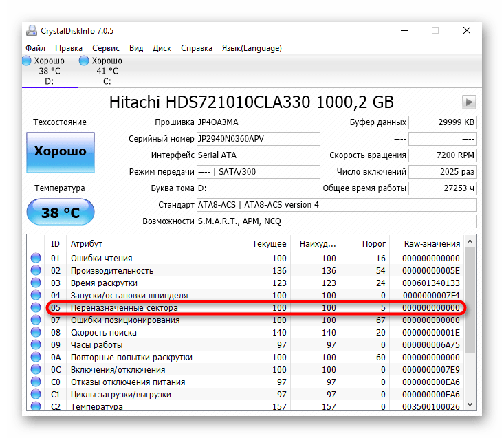Click status orb for Отказы отключения питания

[x=36, y=382]
